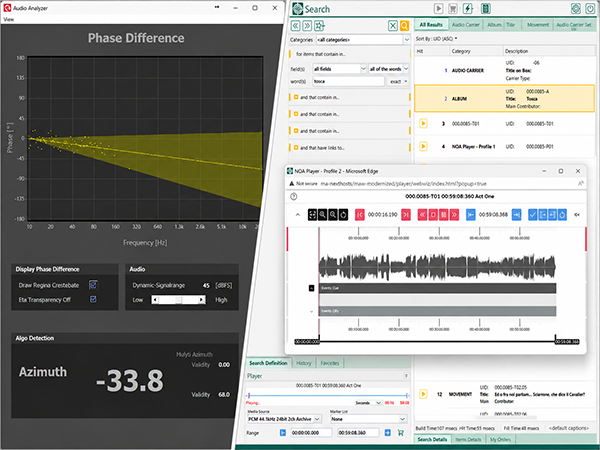Click the double-left arrows in search toolbar
600x450 pixels.
pos(295,26)
